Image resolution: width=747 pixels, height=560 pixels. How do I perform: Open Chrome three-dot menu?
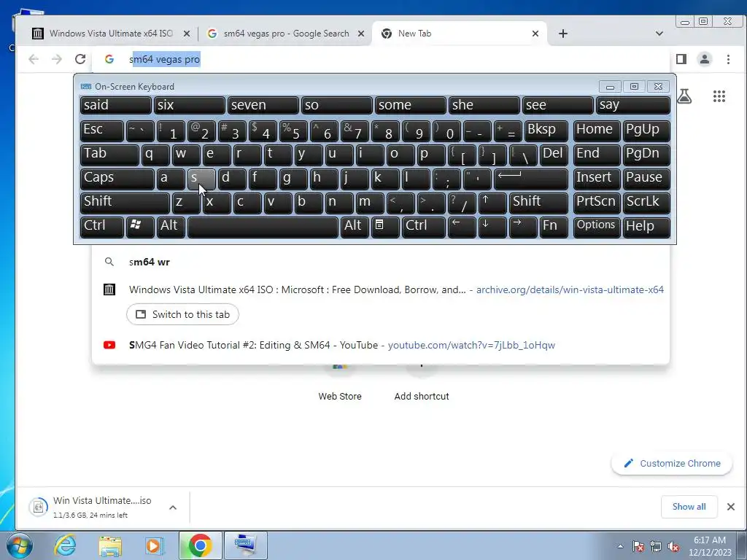(x=728, y=59)
